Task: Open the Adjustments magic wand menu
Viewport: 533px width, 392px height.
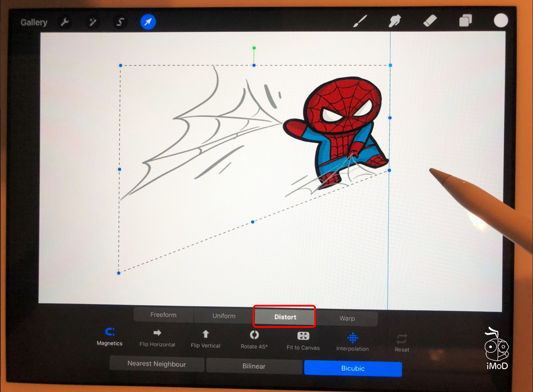Action: [93, 22]
